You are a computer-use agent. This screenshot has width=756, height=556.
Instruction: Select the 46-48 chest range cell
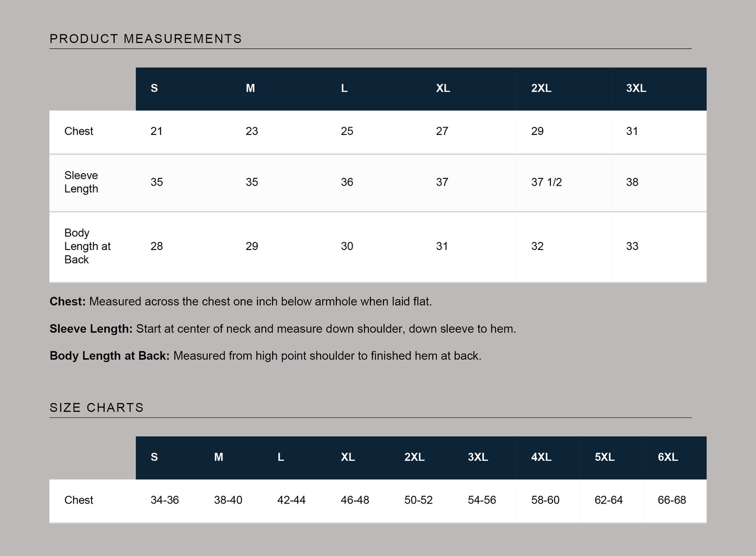click(355, 500)
